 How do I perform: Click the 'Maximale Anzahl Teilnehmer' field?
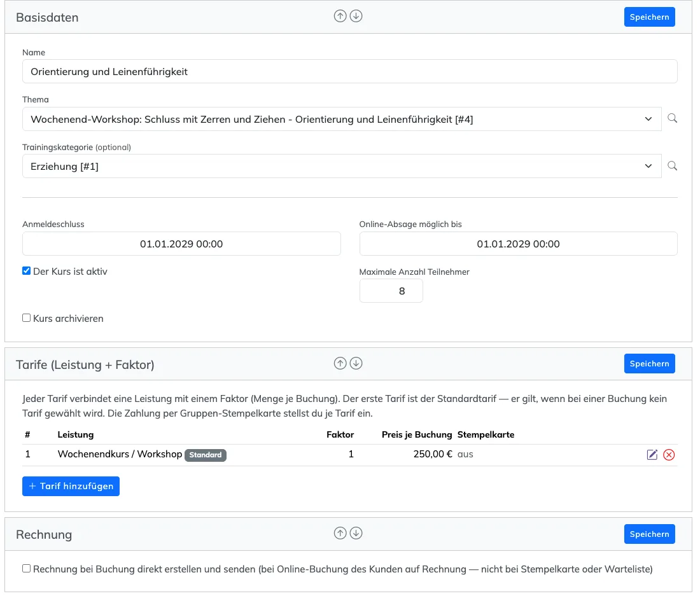tap(391, 291)
